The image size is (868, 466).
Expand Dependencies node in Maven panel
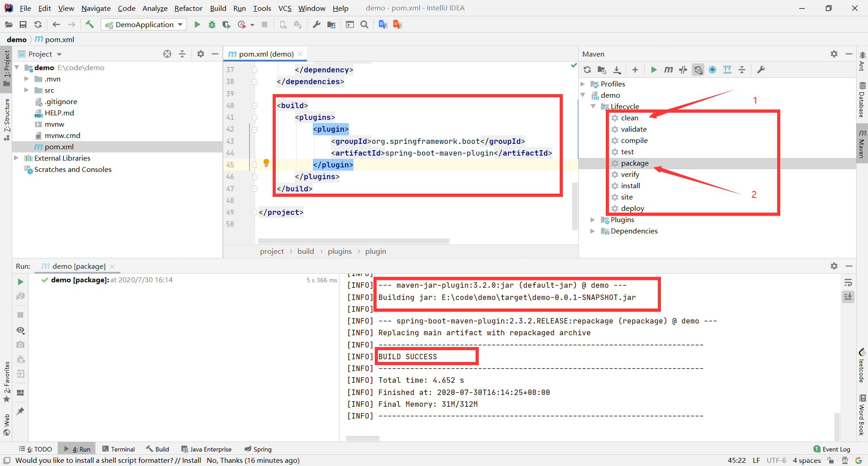593,231
